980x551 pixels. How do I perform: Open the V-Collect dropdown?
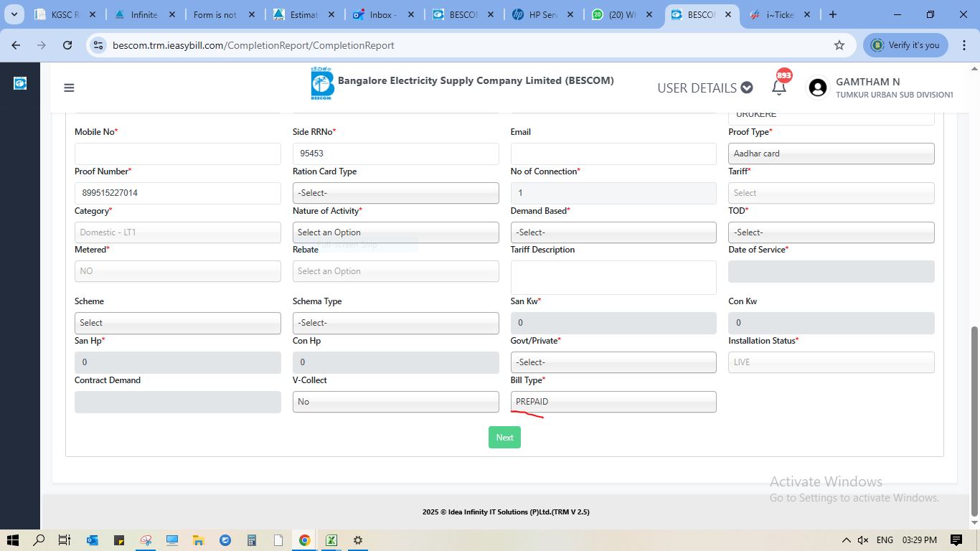pyautogui.click(x=395, y=402)
